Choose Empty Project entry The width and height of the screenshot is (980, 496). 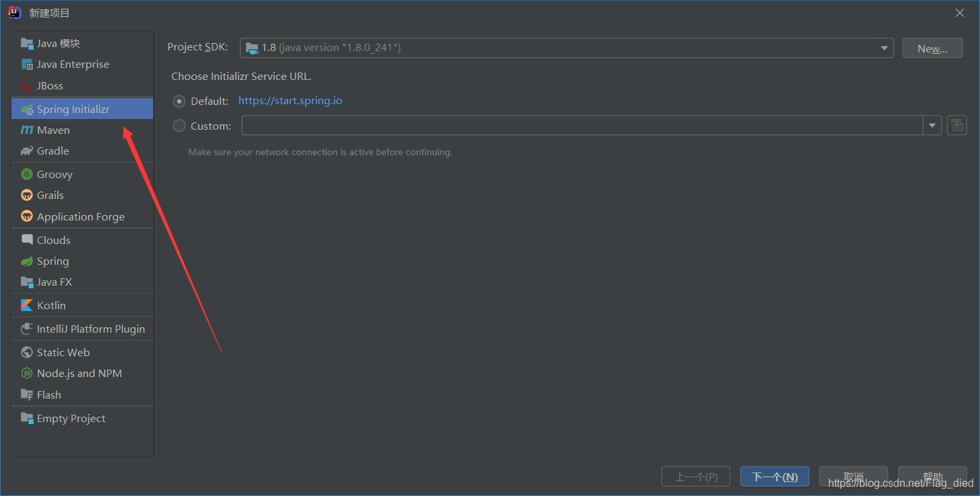83,418
